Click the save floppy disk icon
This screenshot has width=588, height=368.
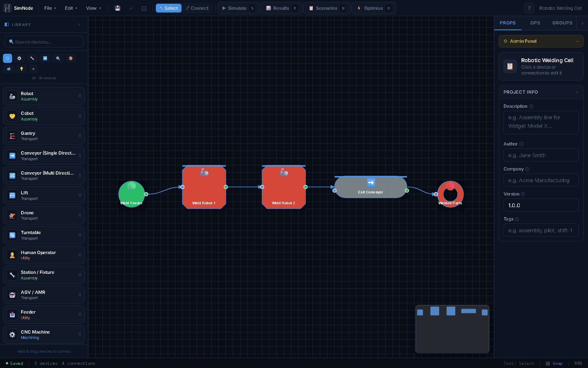pyautogui.click(x=118, y=8)
